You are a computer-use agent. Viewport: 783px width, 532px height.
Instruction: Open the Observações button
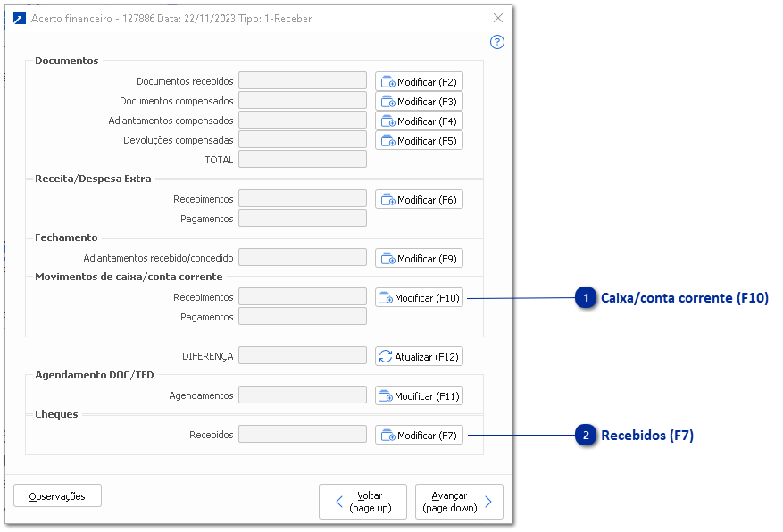pos(57,496)
